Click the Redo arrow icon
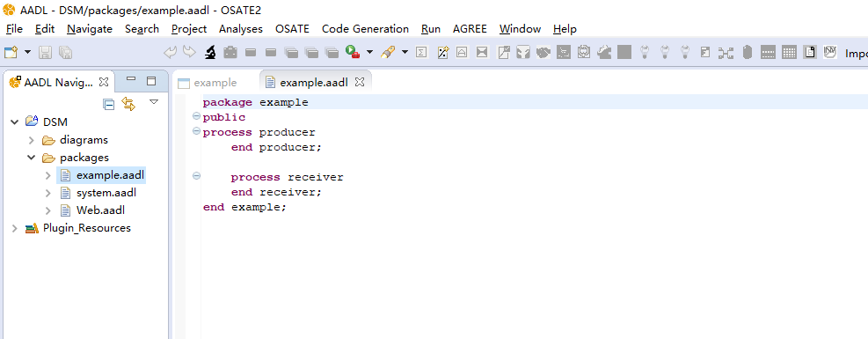Viewport: 868px width, 339px height. (189, 52)
